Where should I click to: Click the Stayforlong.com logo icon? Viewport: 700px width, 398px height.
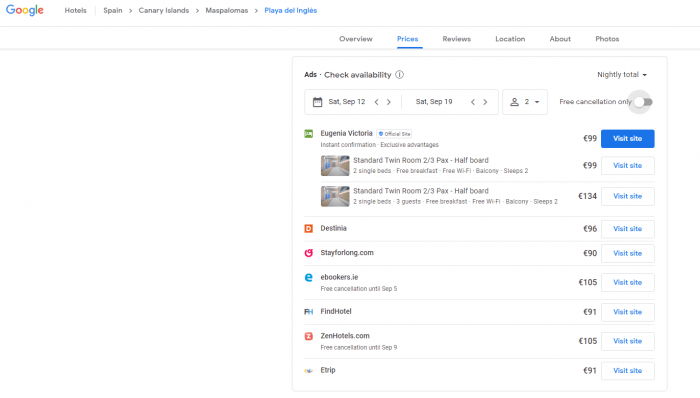308,253
